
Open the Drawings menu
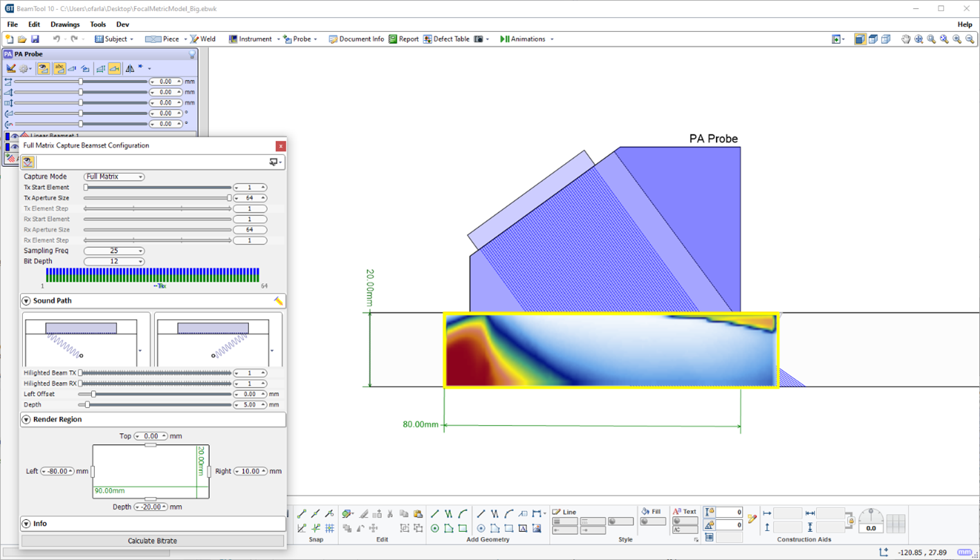[x=65, y=24]
